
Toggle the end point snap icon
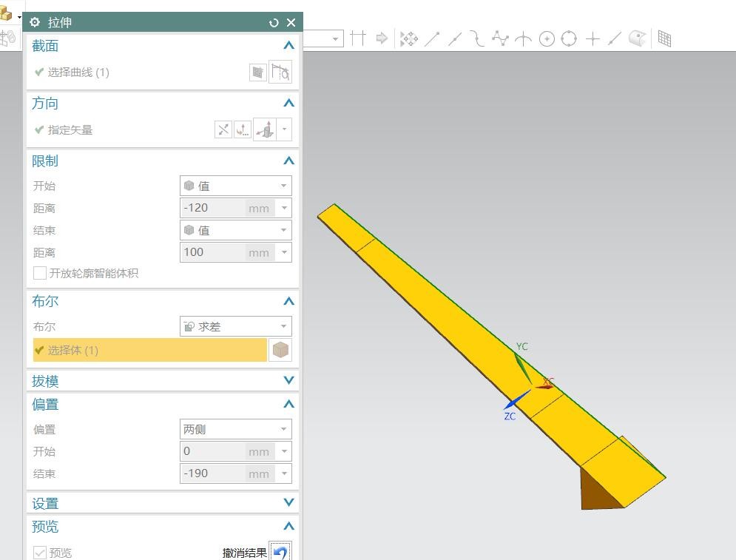pyautogui.click(x=432, y=39)
